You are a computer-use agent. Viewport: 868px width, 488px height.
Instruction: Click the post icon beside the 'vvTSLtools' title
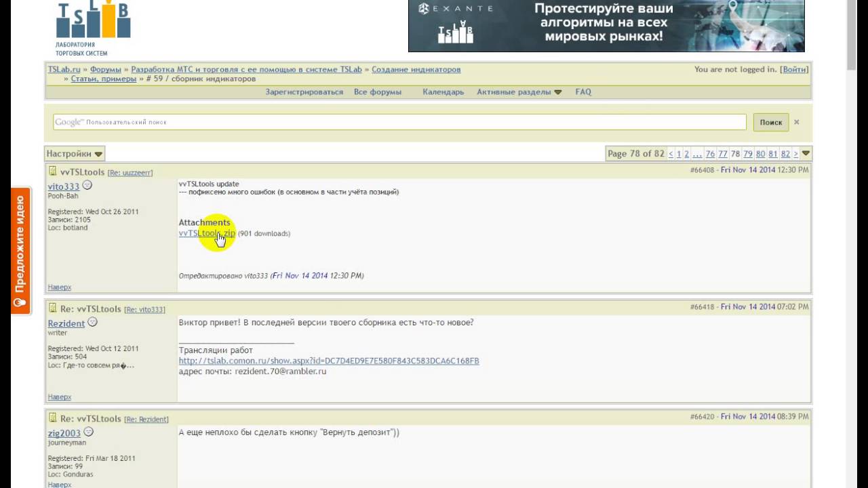(x=53, y=171)
